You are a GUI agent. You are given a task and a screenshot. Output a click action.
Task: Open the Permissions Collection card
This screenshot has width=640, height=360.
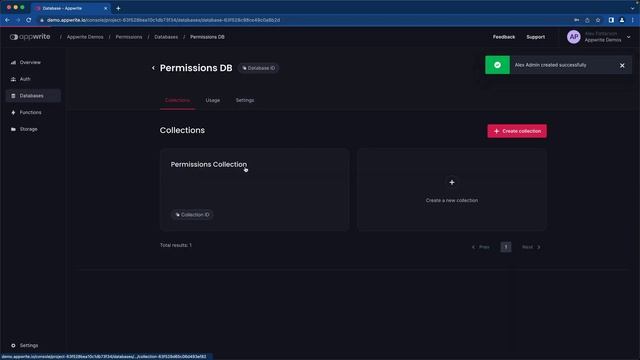pos(254,189)
